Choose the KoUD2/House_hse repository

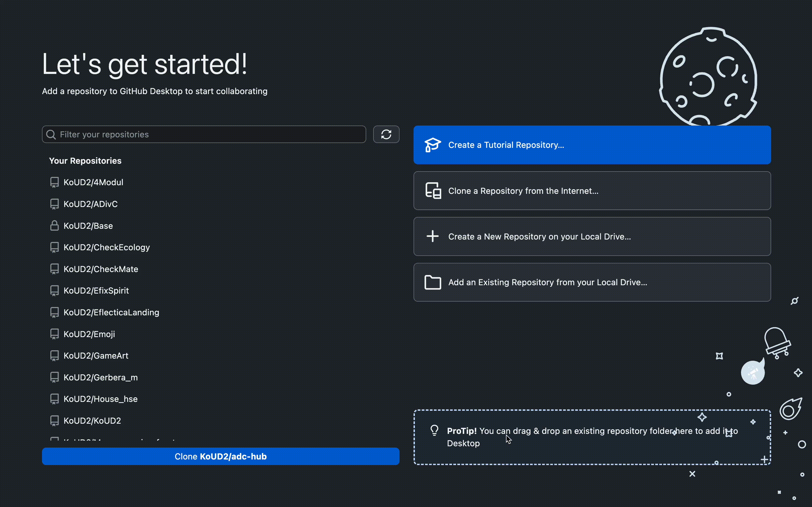221,399
